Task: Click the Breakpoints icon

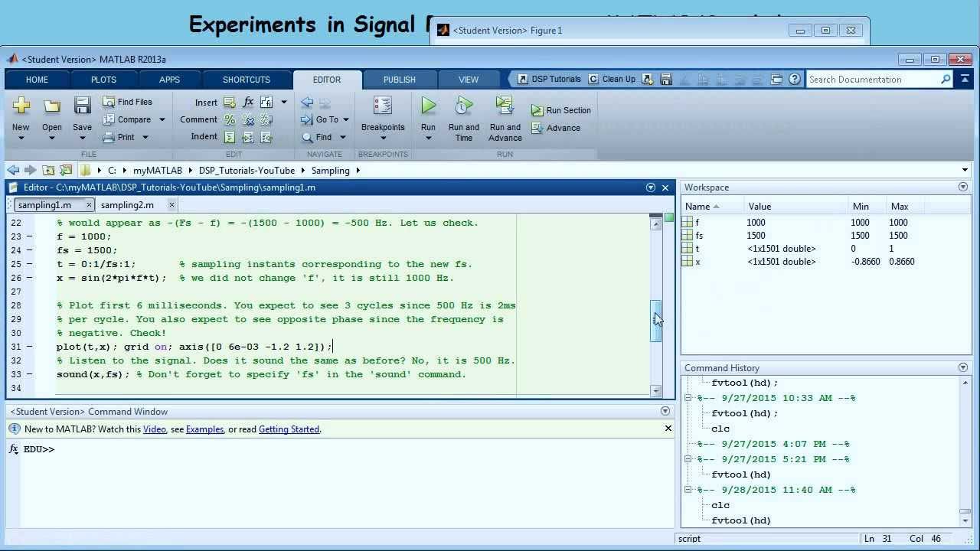Action: [383, 106]
